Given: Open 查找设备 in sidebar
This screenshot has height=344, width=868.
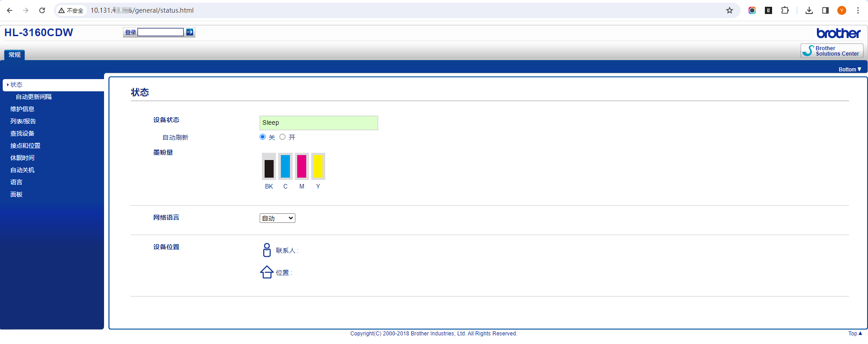Looking at the screenshot, I should click(x=22, y=133).
